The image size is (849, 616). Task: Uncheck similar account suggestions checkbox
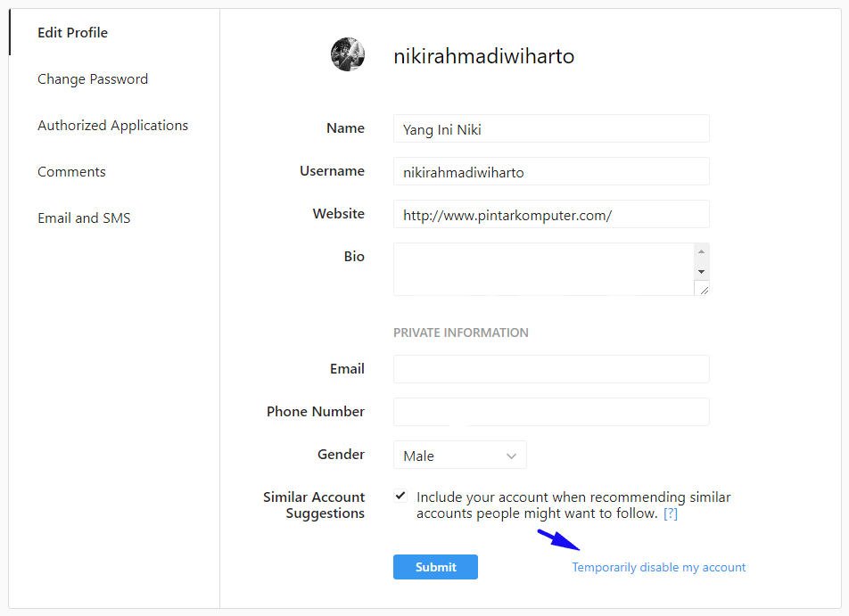400,496
